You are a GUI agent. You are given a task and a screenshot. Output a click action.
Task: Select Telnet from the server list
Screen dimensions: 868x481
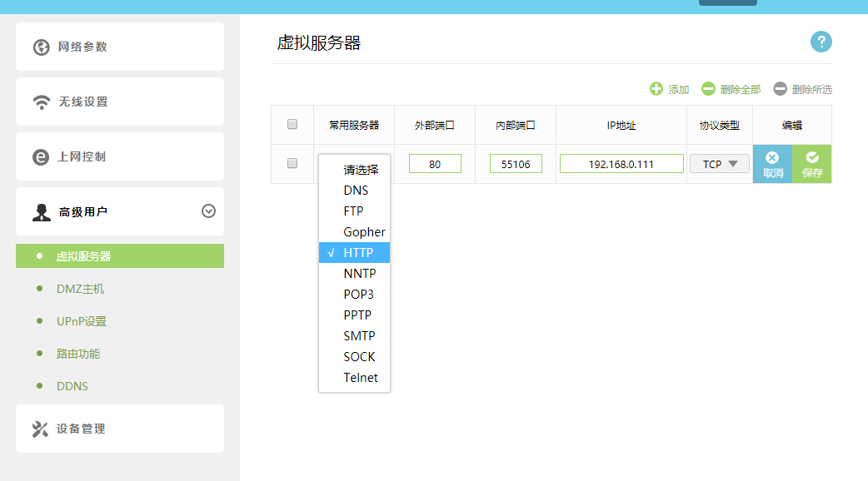(354, 378)
